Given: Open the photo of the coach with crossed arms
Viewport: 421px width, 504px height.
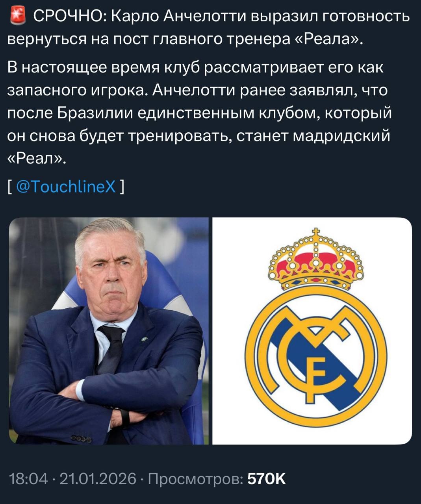Looking at the screenshot, I should [x=109, y=331].
